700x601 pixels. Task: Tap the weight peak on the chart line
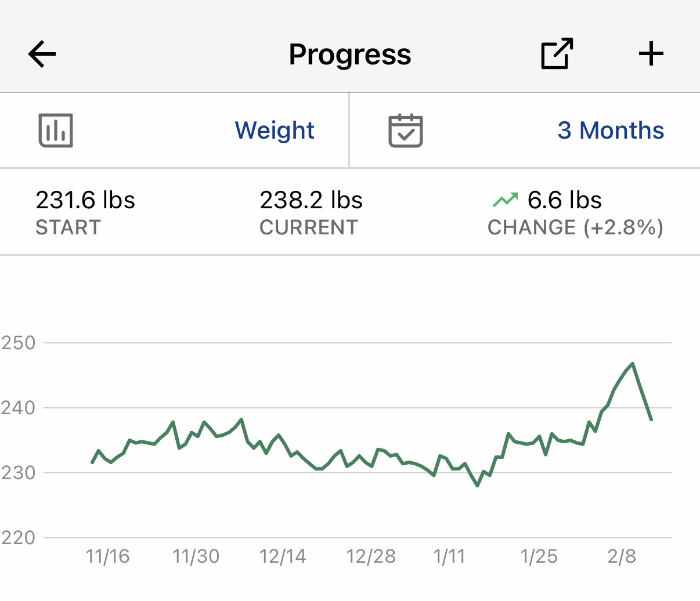[x=632, y=364]
